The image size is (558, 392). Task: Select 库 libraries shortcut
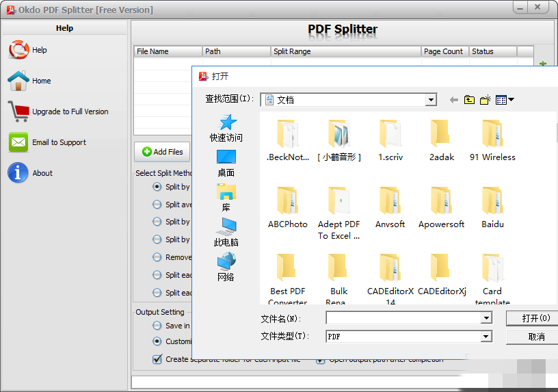point(226,198)
